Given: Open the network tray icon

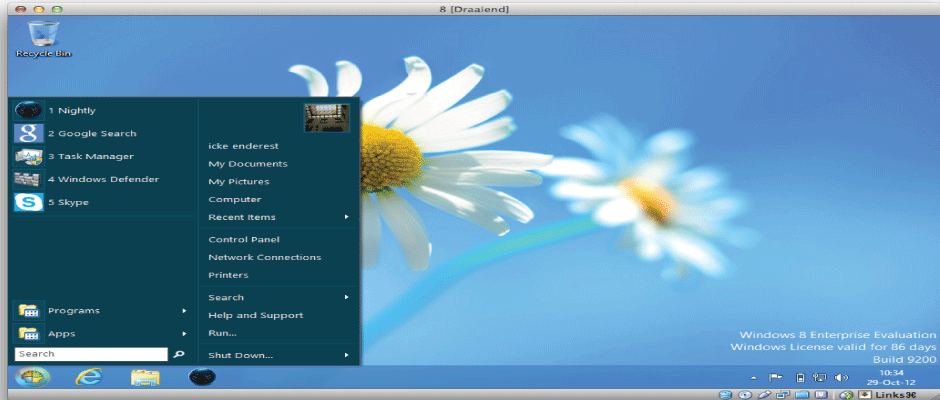Looking at the screenshot, I should click(x=820, y=378).
